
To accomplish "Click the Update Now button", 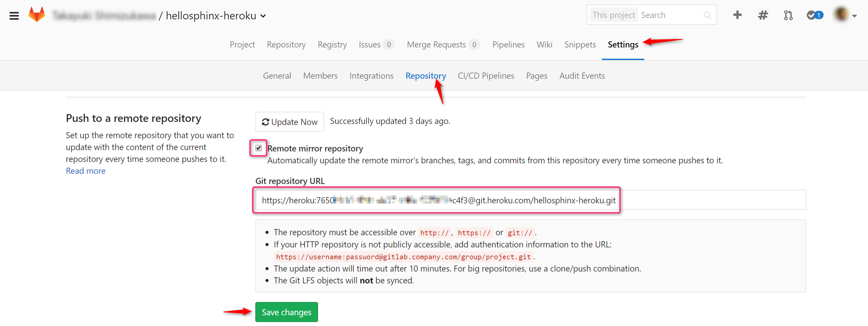I will click(290, 122).
